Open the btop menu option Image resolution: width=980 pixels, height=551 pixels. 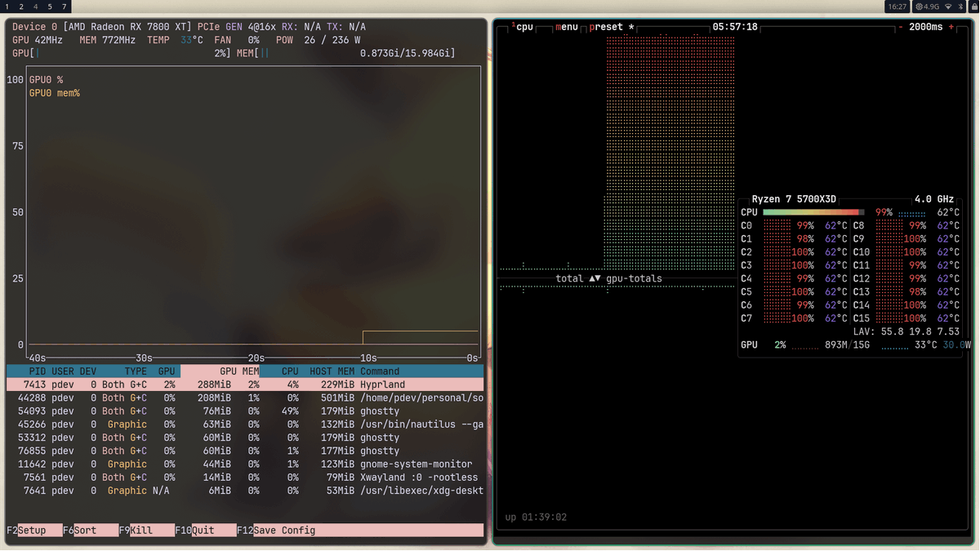pyautogui.click(x=567, y=27)
